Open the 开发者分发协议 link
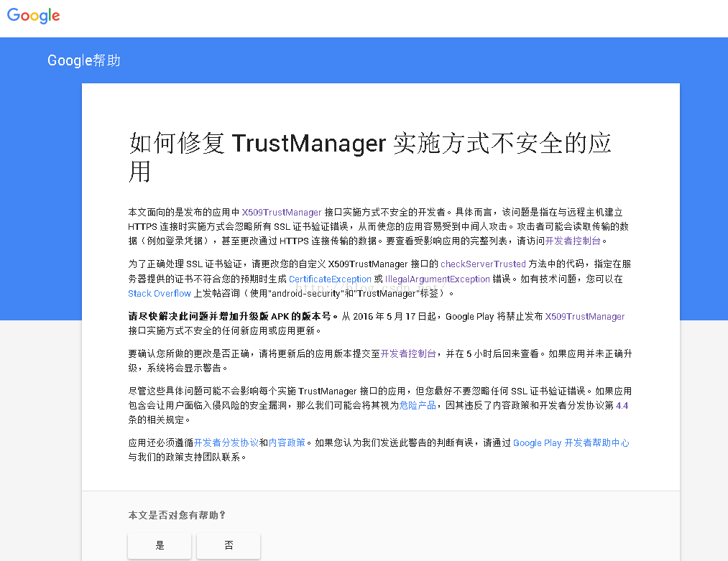 226,442
